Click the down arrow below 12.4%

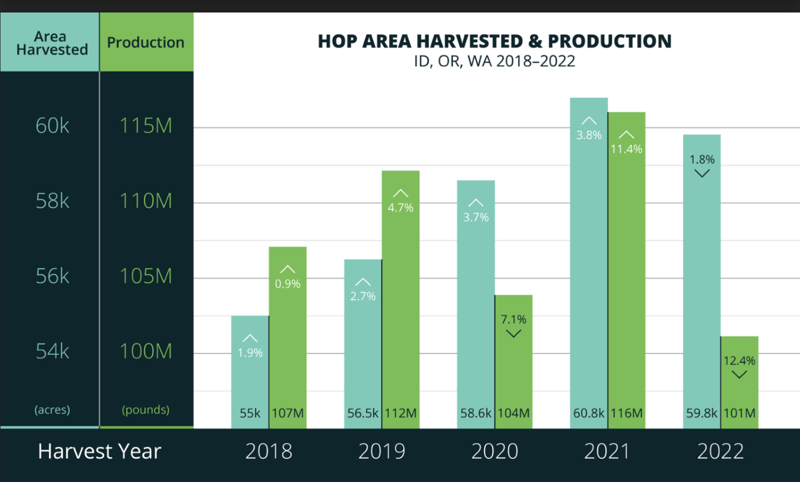[x=739, y=375]
